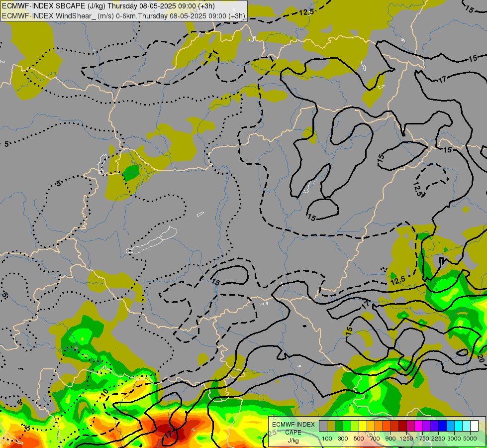Select the cyan swatch right of 3000 tick
Image resolution: width=487 pixels, height=448 pixels.
click(459, 426)
